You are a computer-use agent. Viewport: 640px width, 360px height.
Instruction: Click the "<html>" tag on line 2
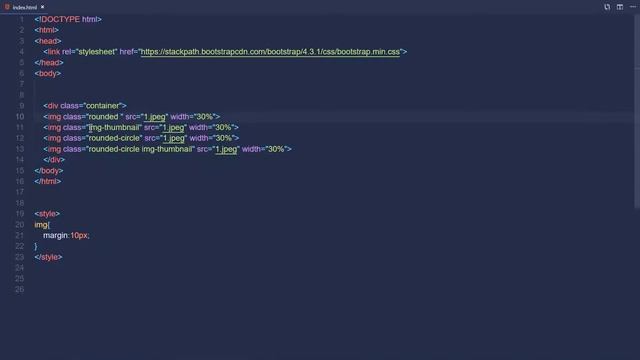[x=47, y=30]
